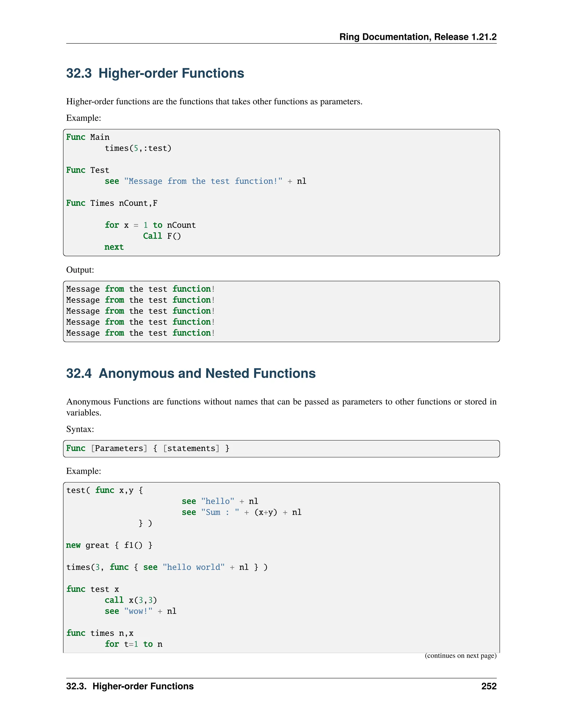Click the Ring Documentation header title
This screenshot has height=728, width=563.
(418, 37)
